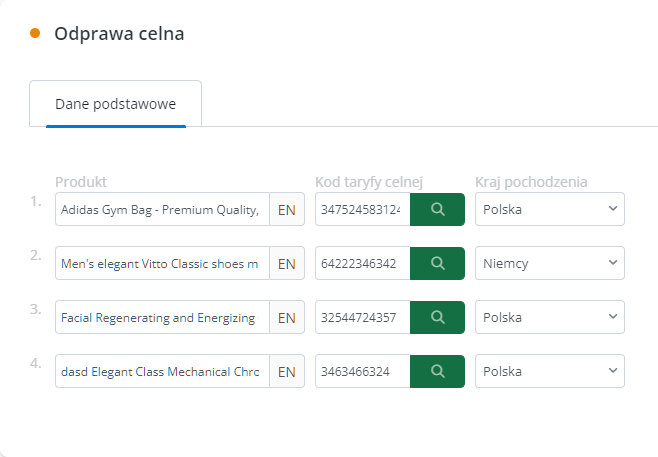
Task: Click EN language button for Adidas Gym Bag
Action: click(287, 209)
